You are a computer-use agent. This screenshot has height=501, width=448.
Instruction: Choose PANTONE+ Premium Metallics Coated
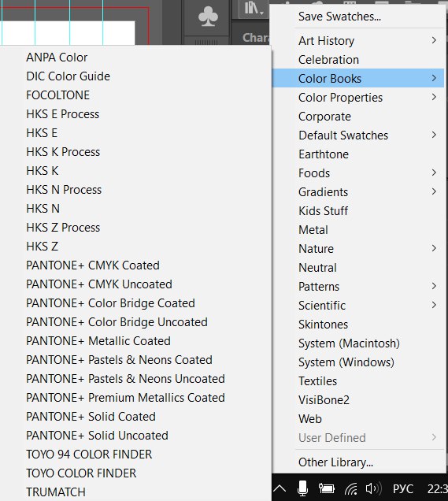[x=135, y=398]
